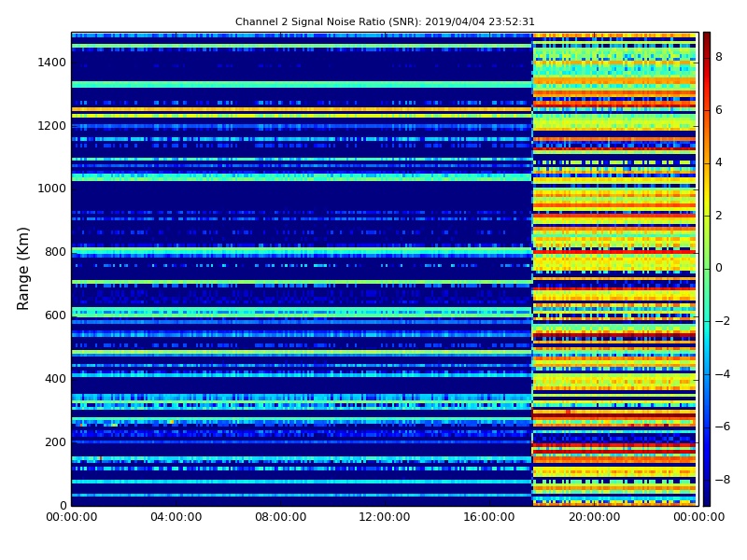Click colorbar tick label −6
Screen dimensions: 747x560
(x=723, y=427)
